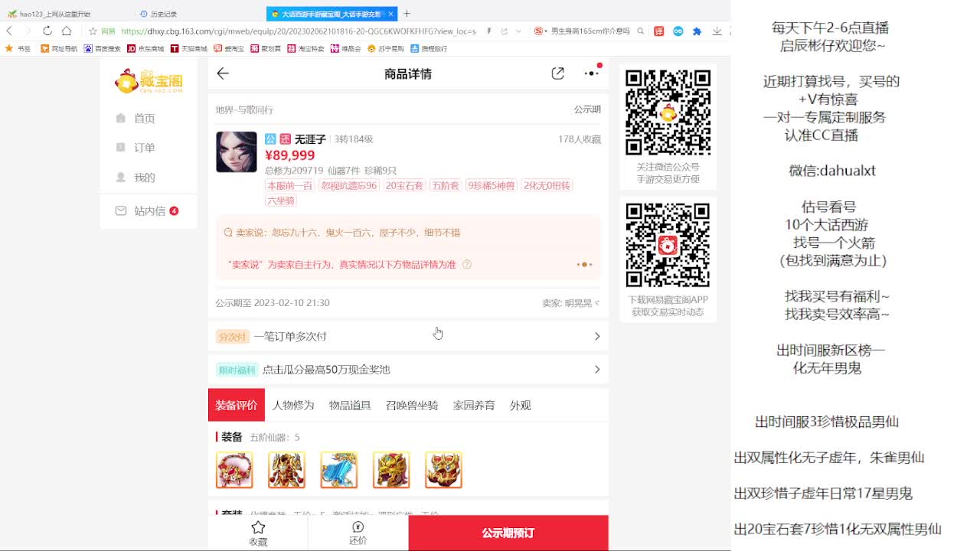Click the 六坐骑 tag

click(x=280, y=201)
